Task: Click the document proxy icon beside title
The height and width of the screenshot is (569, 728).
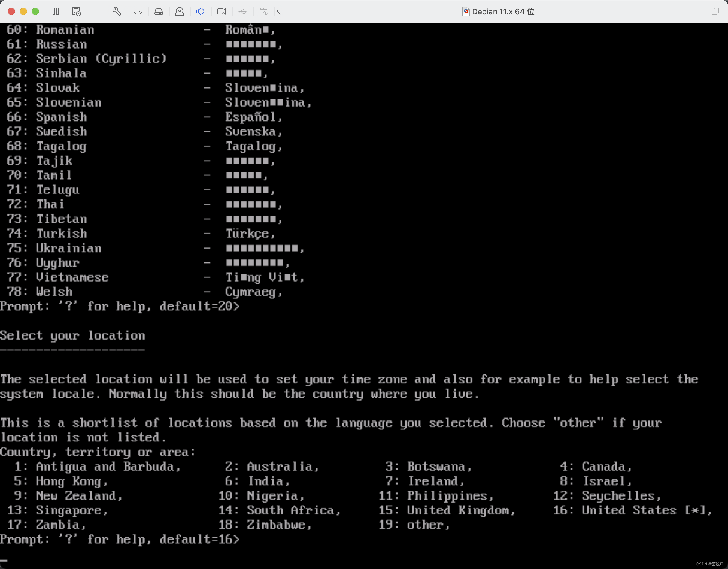Action: point(466,12)
